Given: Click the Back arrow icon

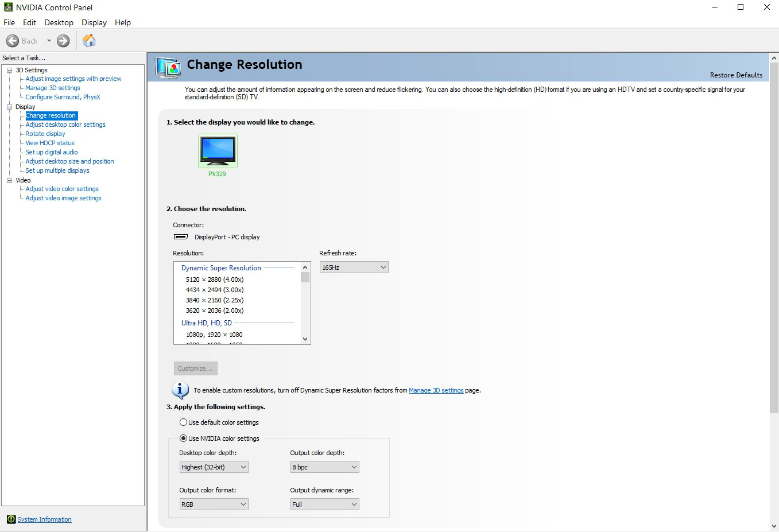Looking at the screenshot, I should [13, 41].
